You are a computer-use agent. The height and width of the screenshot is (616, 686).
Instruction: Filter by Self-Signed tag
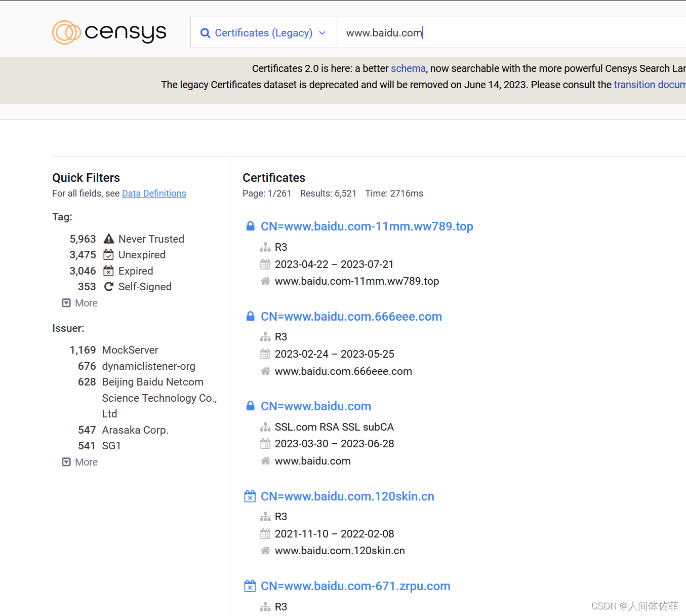coord(145,287)
